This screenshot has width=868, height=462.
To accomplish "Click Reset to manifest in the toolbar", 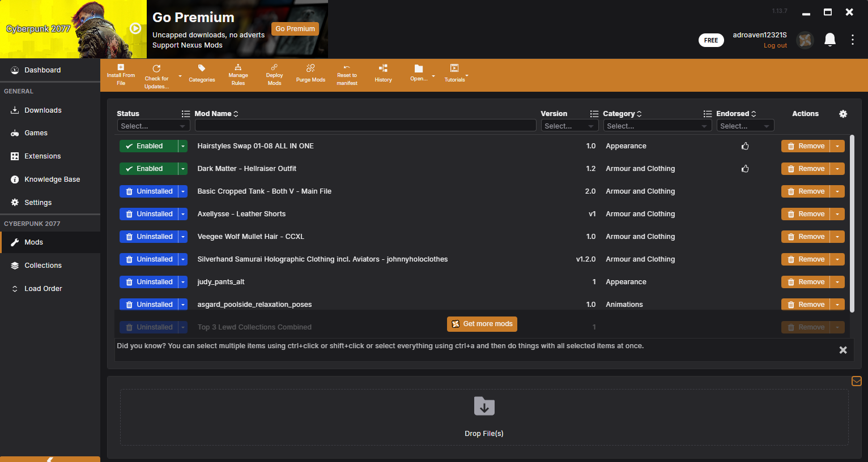I will coord(347,67).
